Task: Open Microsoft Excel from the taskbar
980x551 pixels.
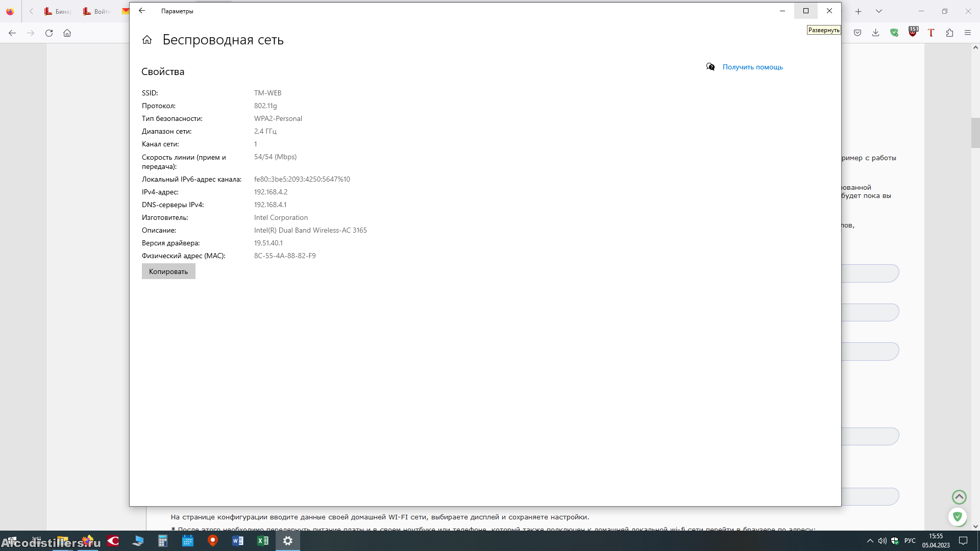Action: (263, 541)
